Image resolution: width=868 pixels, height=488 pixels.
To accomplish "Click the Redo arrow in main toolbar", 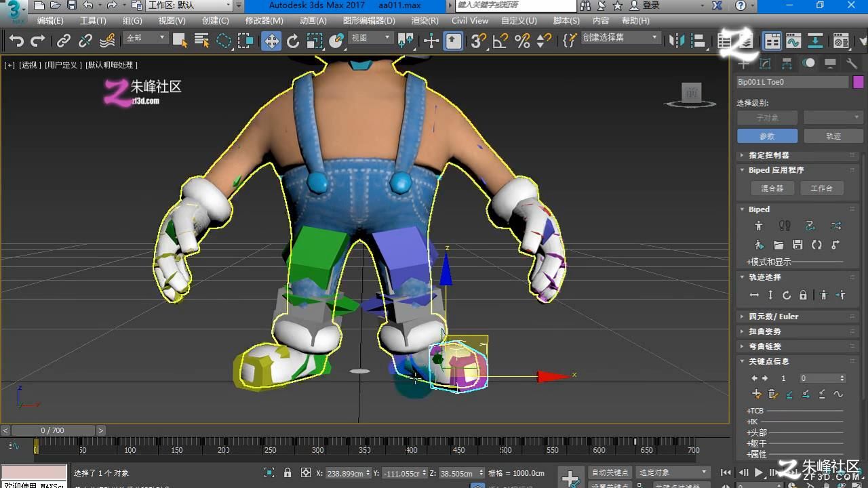I will 38,41.
